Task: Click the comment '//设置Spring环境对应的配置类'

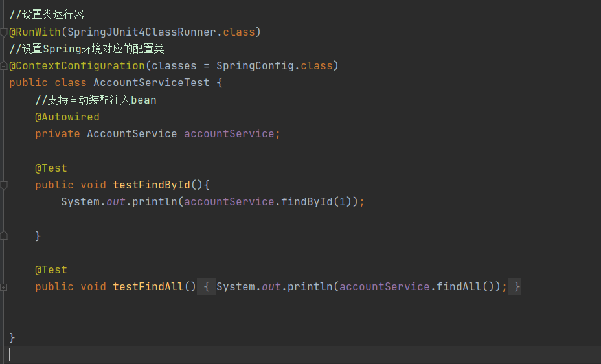Action: click(87, 49)
